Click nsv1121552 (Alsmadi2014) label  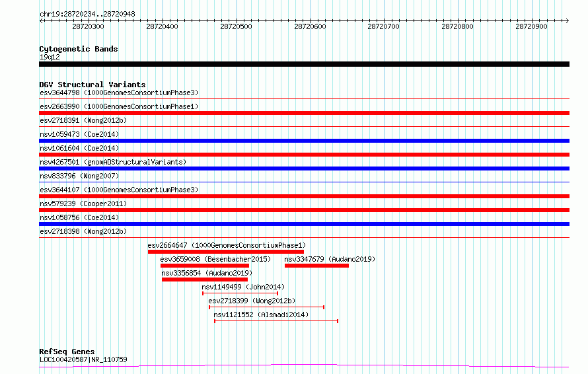point(261,315)
